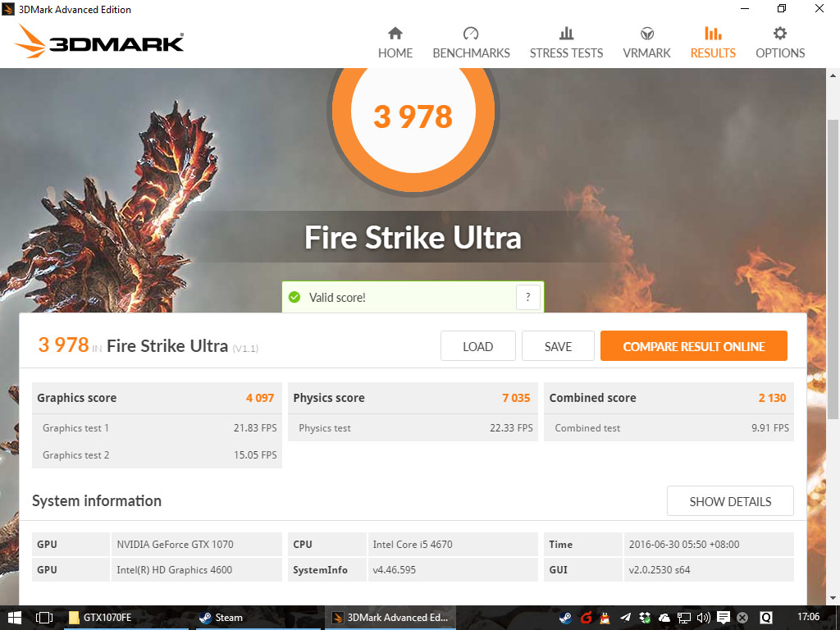840x630 pixels.
Task: Click the 3DMark title bar app icon
Action: pyautogui.click(x=8, y=9)
